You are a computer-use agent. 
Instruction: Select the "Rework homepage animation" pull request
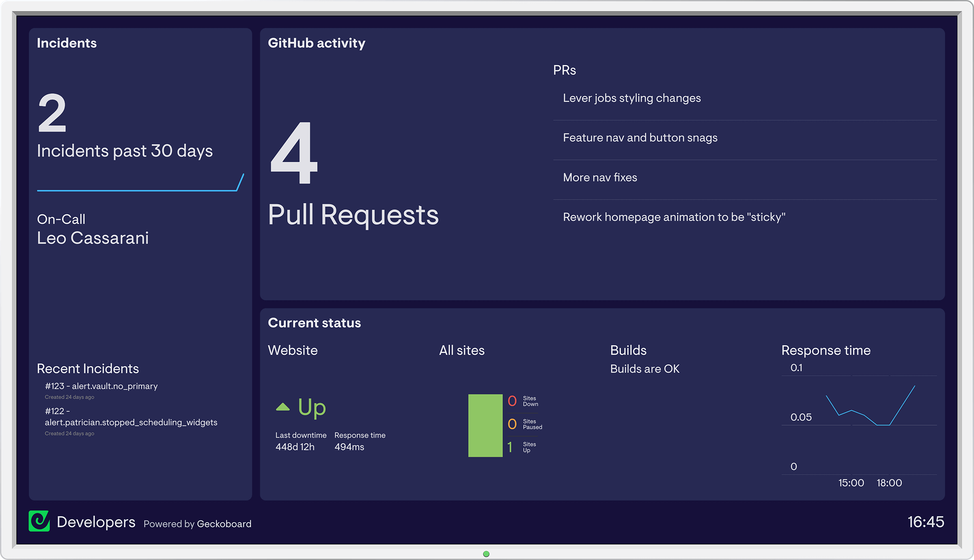(x=674, y=217)
